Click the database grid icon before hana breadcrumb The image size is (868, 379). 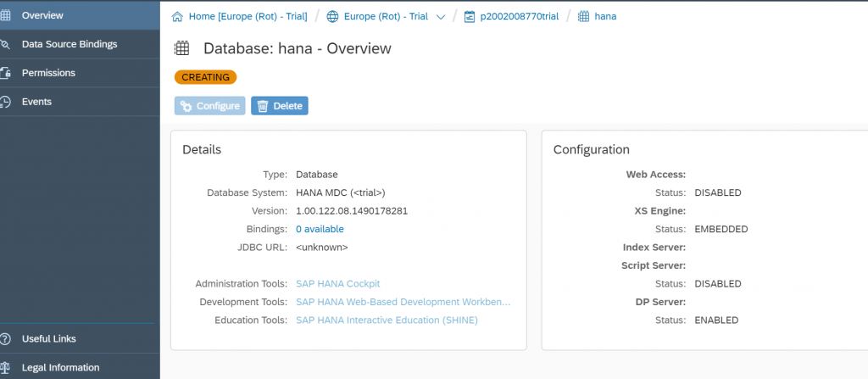click(x=583, y=17)
